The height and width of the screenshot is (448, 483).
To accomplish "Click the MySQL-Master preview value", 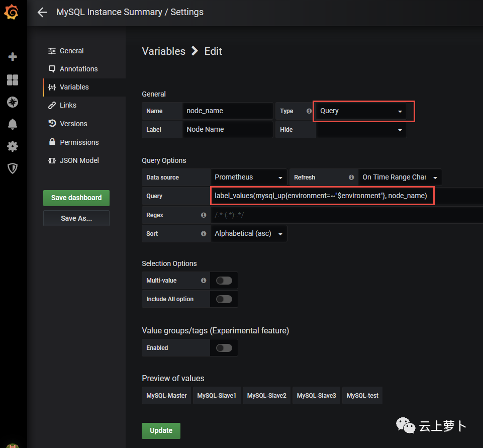I will (x=166, y=396).
